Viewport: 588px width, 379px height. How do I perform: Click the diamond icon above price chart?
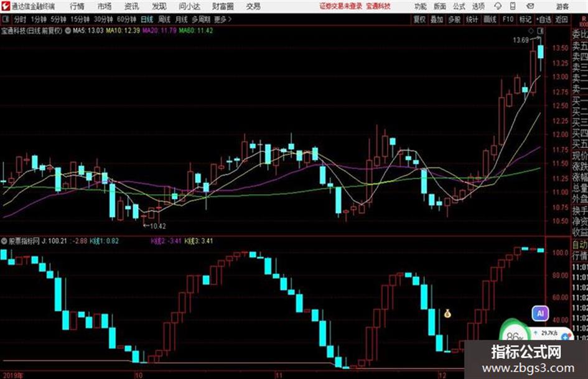click(x=531, y=30)
